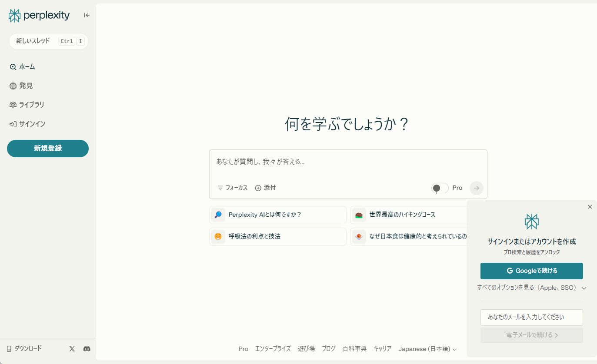
Task: Open Discord via footer icon
Action: (87, 348)
